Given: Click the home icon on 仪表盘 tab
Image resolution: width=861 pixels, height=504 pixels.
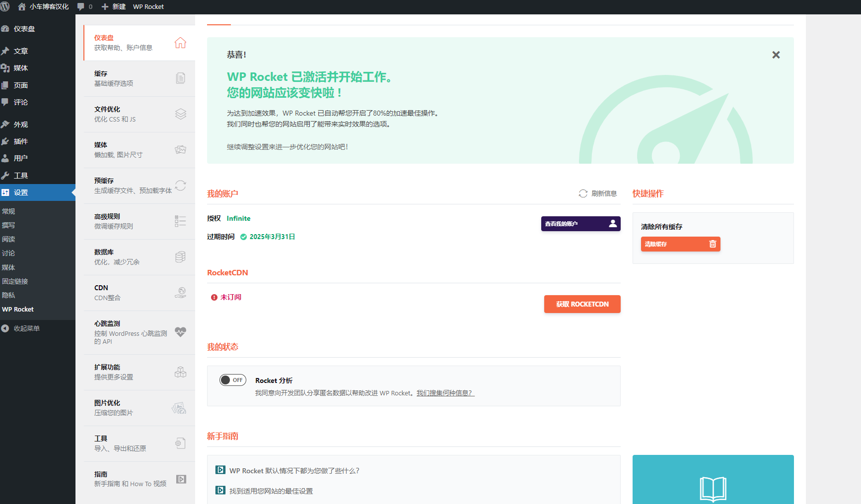Looking at the screenshot, I should (x=180, y=43).
